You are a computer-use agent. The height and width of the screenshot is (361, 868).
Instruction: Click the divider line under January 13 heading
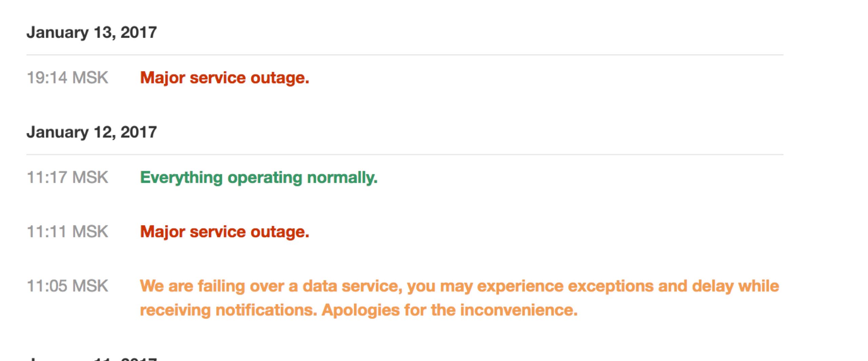pos(405,55)
